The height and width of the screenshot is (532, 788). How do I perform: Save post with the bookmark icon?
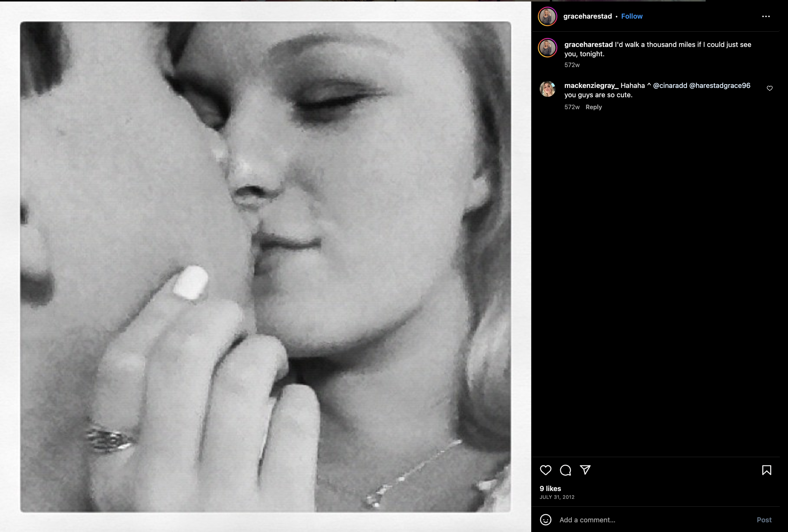tap(766, 470)
